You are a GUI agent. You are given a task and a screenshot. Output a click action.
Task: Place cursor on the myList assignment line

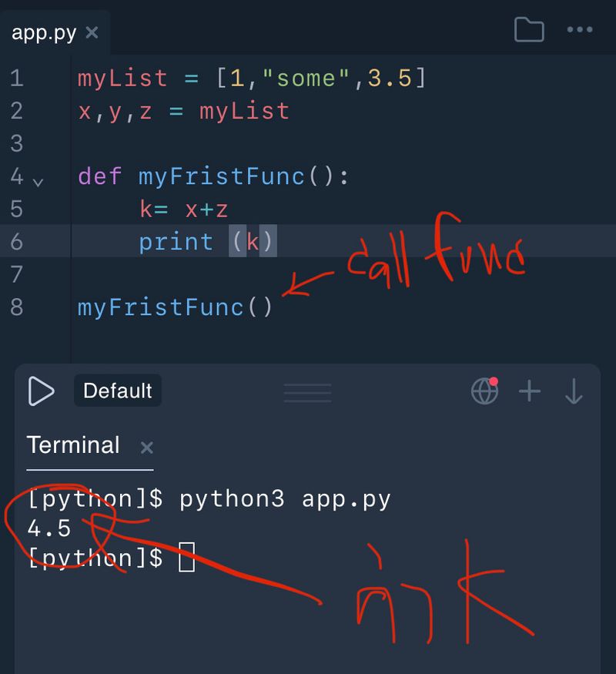coord(251,78)
